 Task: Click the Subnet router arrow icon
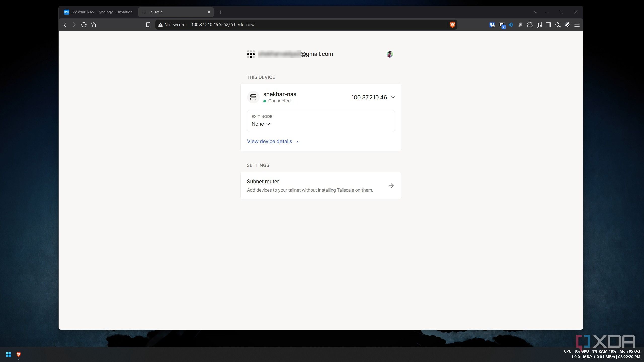coord(391,186)
